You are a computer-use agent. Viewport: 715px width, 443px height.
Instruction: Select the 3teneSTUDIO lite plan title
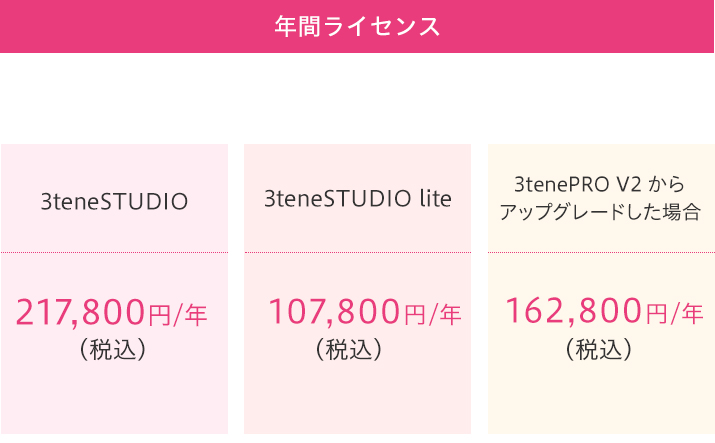tap(358, 199)
